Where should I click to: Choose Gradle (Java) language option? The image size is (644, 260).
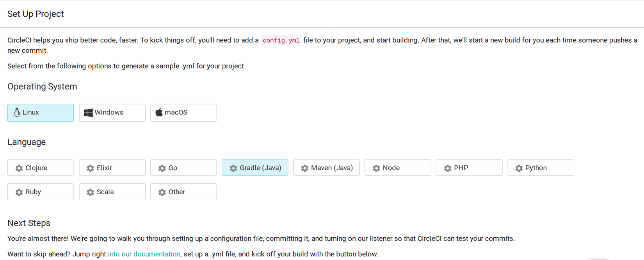coord(255,168)
